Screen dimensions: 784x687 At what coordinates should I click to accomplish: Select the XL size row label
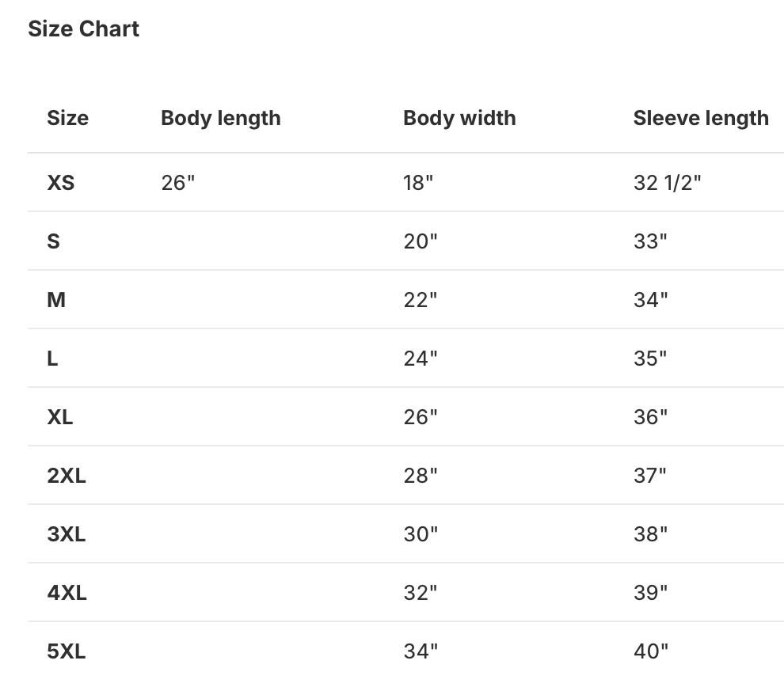click(x=59, y=417)
